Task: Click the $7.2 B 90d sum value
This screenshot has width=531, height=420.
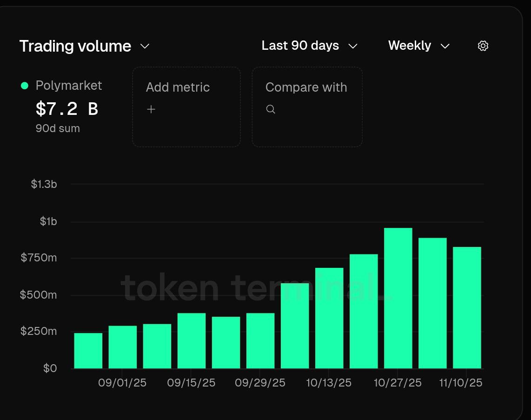Action: click(66, 109)
